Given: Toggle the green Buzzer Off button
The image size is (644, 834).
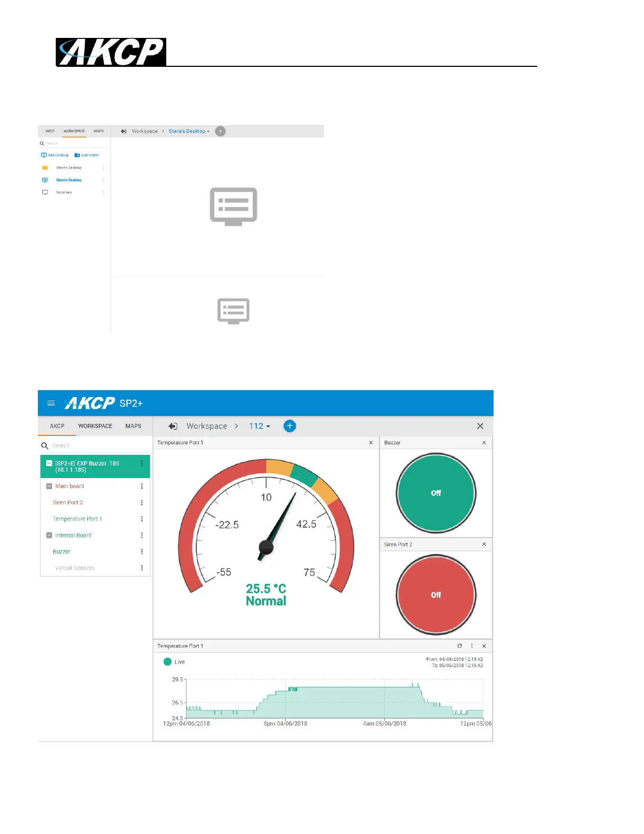Looking at the screenshot, I should pos(436,493).
